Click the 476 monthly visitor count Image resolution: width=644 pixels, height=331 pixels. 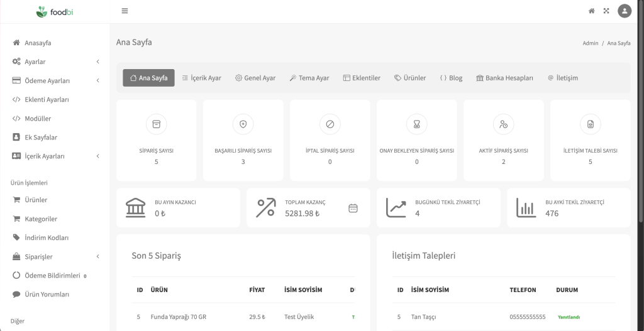coord(552,214)
